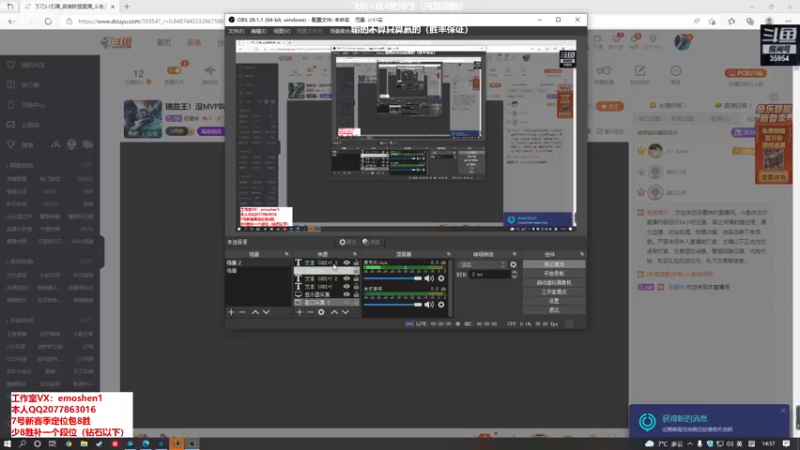Open the OBS 编辑(E) menu
Screen dimensions: 800x450
click(259, 31)
